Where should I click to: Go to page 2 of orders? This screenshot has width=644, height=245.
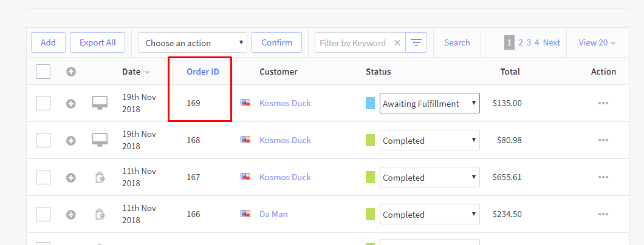[x=521, y=42]
